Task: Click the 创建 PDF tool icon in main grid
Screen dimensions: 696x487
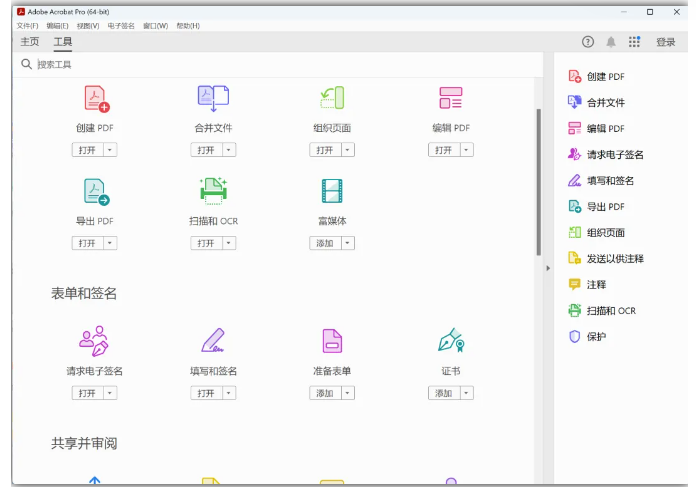Action: [97, 99]
